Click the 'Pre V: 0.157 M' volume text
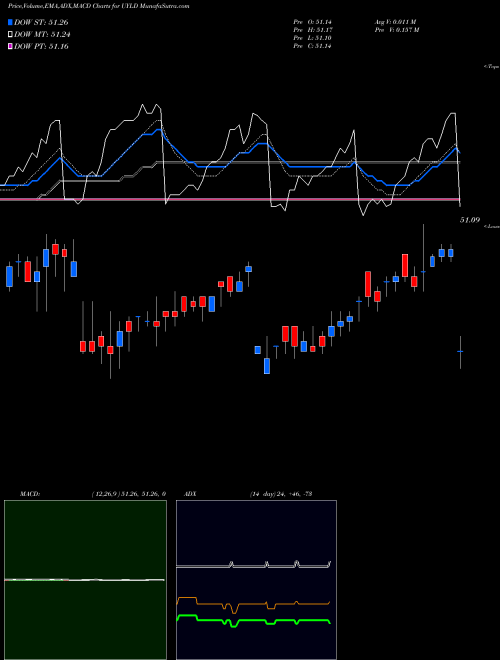This screenshot has height=660, width=500. click(x=396, y=30)
